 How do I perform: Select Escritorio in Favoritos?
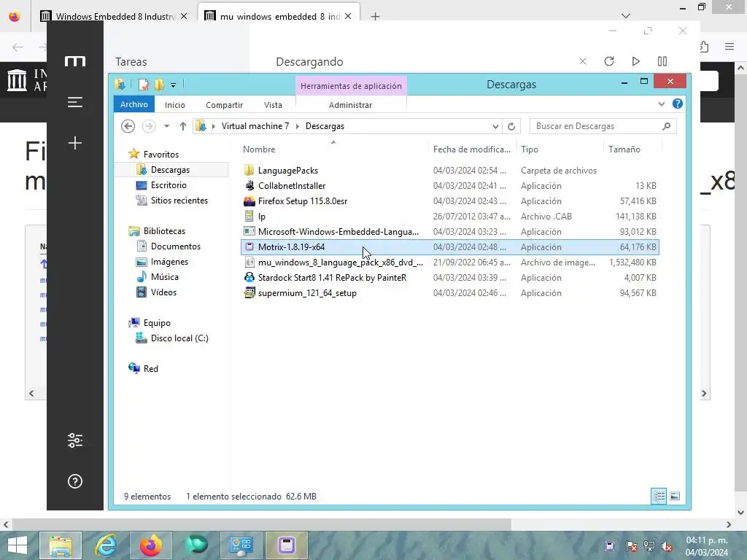[x=169, y=185]
